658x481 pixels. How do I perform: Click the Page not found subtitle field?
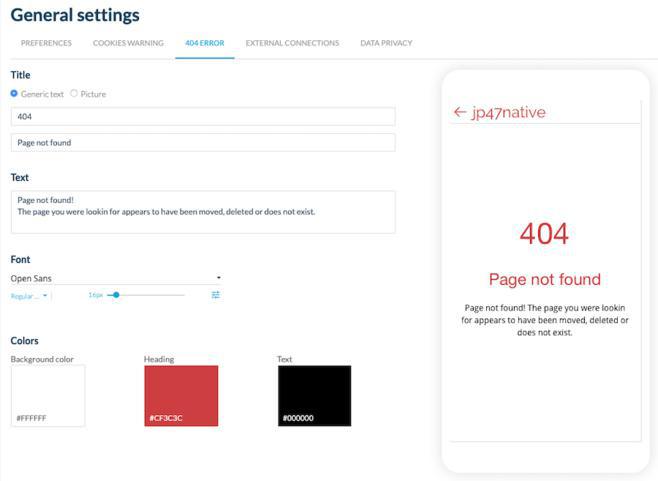pos(203,143)
